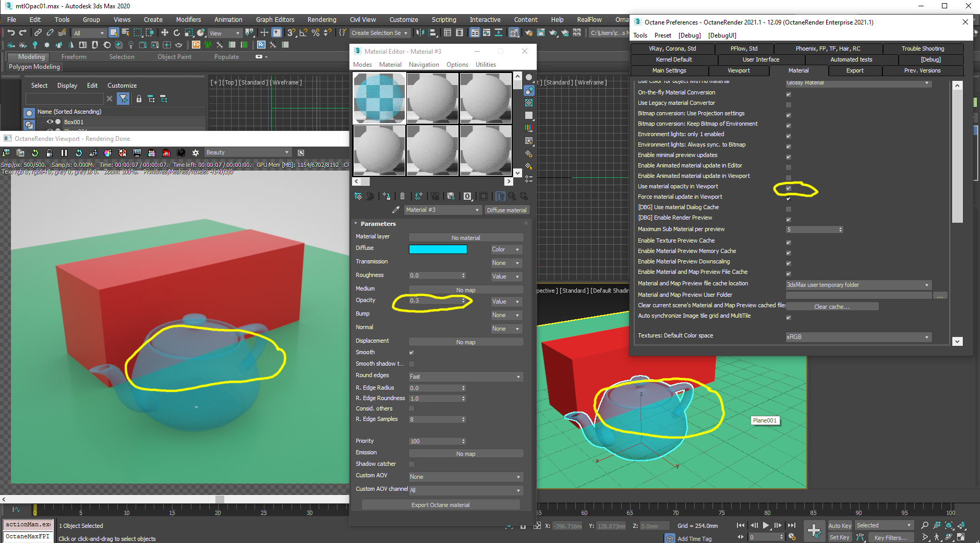Click Play Animation button in playback controls
Screen dimensions: 980x543
(766, 525)
